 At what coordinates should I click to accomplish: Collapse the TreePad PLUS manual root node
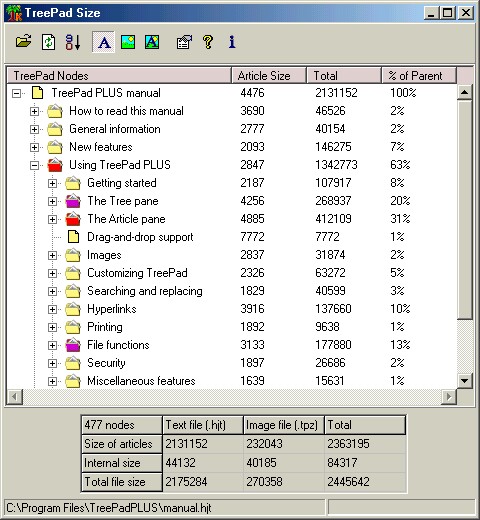point(16,93)
